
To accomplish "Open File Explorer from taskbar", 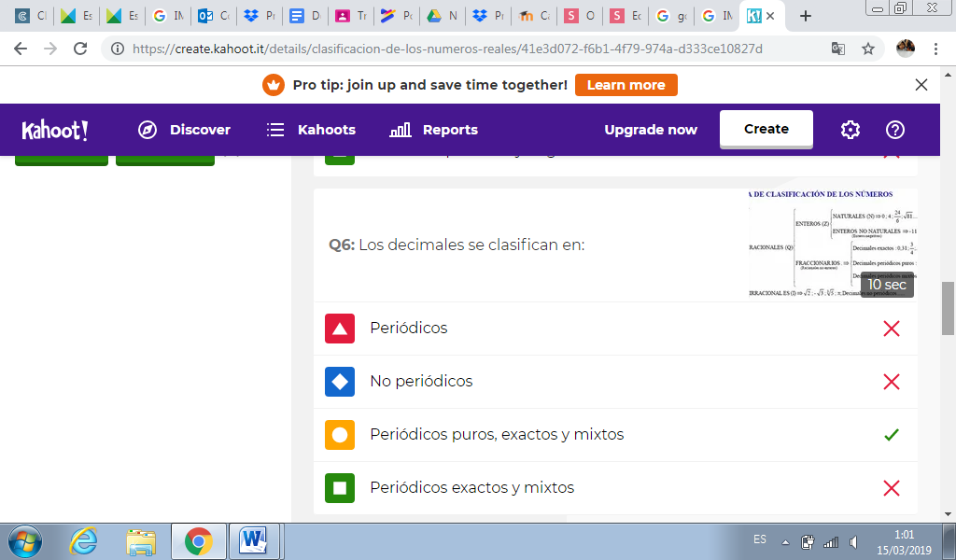I will [x=141, y=541].
